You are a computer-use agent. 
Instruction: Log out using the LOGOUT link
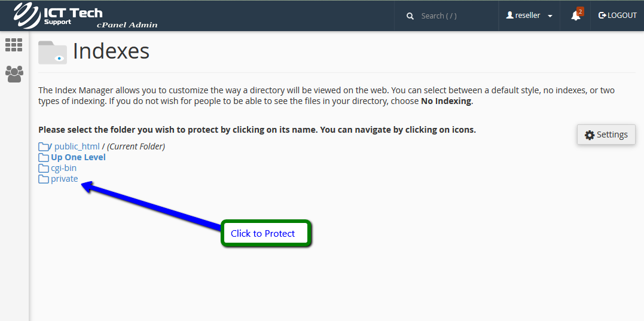[618, 16]
